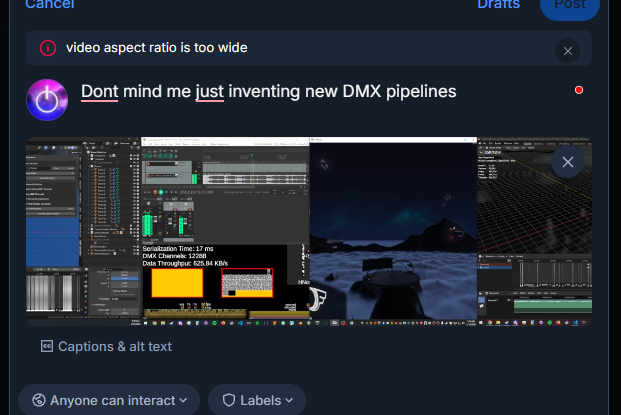The width and height of the screenshot is (621, 415).
Task: Click the error message "video aspect ratio is too wide"
Action: pyautogui.click(x=157, y=47)
